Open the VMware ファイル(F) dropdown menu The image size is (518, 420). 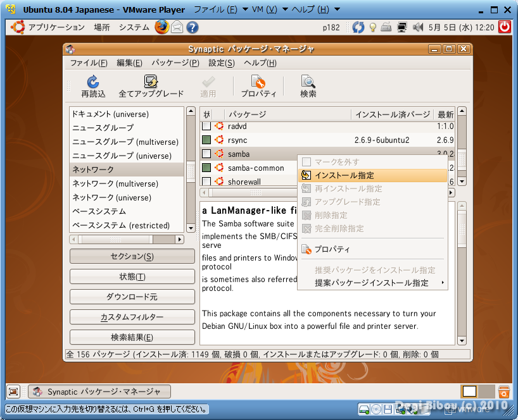(x=220, y=9)
